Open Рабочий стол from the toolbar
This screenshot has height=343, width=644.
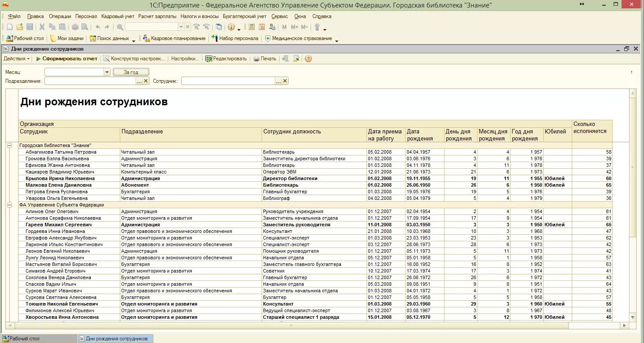(25, 38)
